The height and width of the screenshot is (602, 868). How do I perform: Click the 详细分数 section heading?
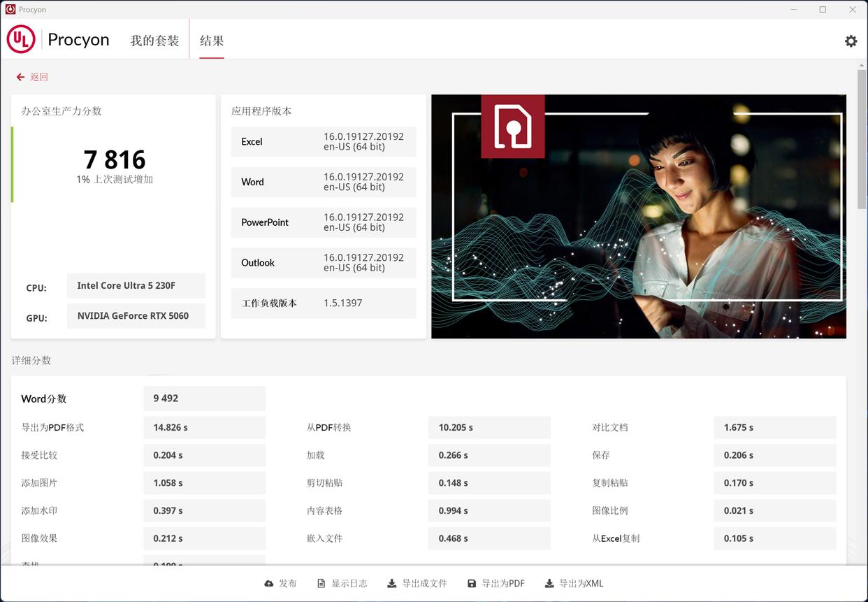tap(31, 361)
